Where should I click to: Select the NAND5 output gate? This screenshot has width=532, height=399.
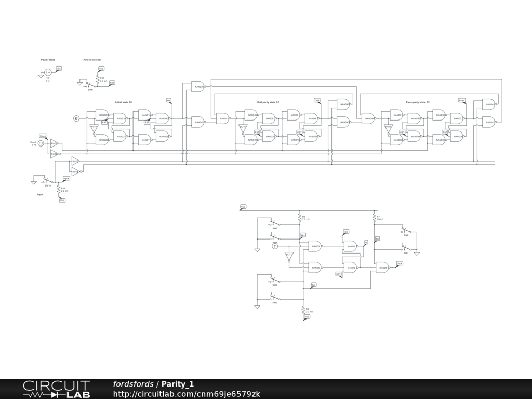coord(382,268)
